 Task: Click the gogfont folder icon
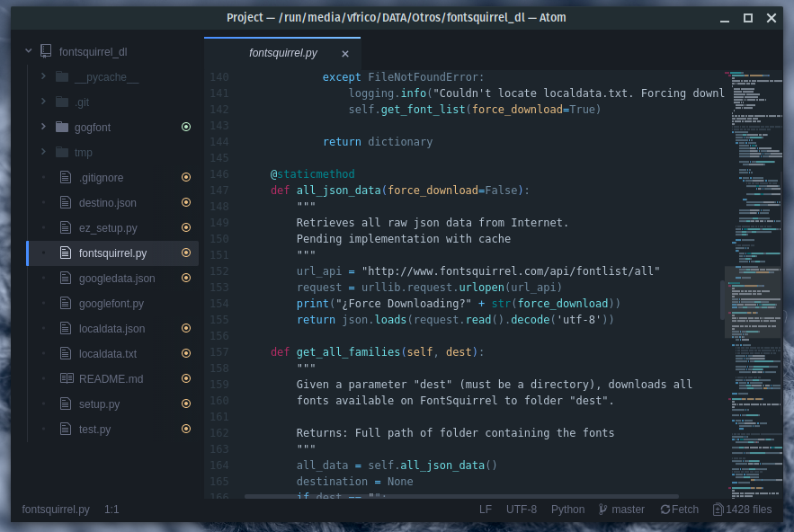coord(62,127)
